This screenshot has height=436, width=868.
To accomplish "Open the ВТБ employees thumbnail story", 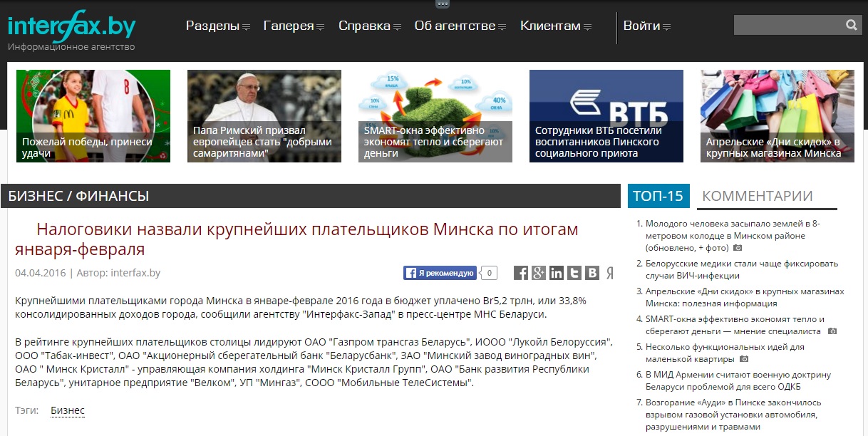I will (x=606, y=116).
